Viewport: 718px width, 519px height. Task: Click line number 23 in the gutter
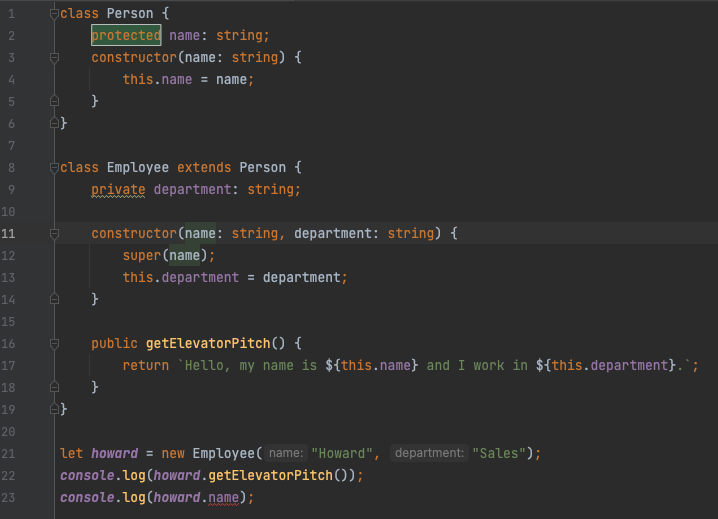pos(8,497)
